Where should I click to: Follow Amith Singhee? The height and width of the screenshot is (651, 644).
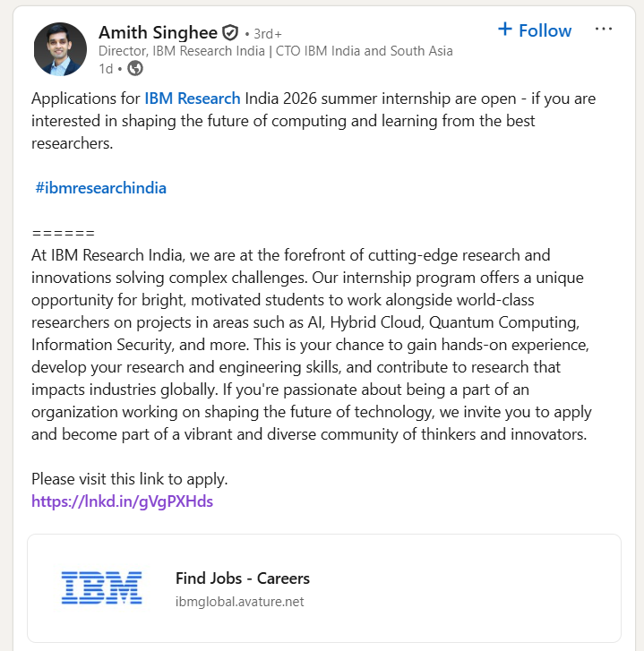544,30
